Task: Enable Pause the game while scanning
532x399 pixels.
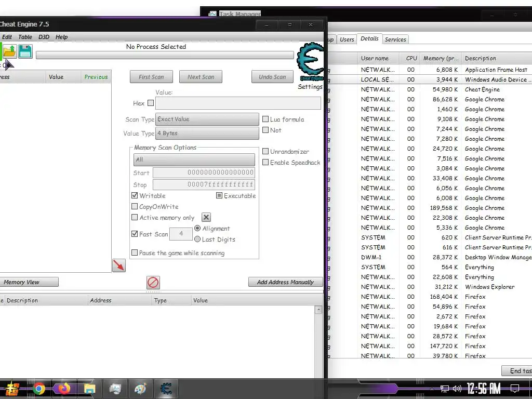Action: [135, 252]
